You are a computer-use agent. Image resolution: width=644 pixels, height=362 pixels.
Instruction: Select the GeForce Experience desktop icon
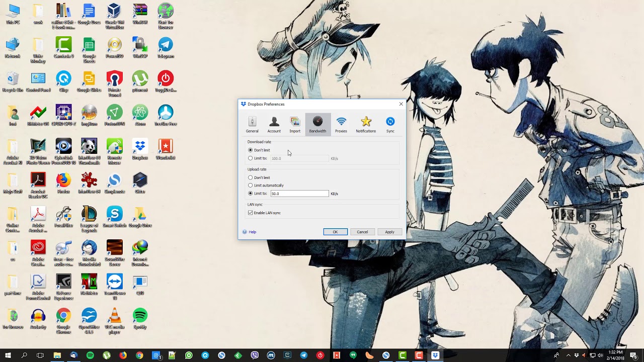[x=63, y=287]
